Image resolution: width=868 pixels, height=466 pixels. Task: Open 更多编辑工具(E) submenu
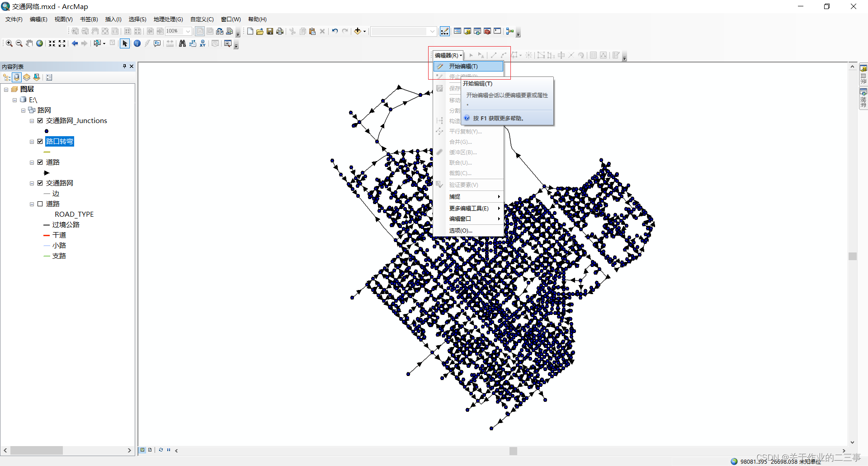[468, 208]
